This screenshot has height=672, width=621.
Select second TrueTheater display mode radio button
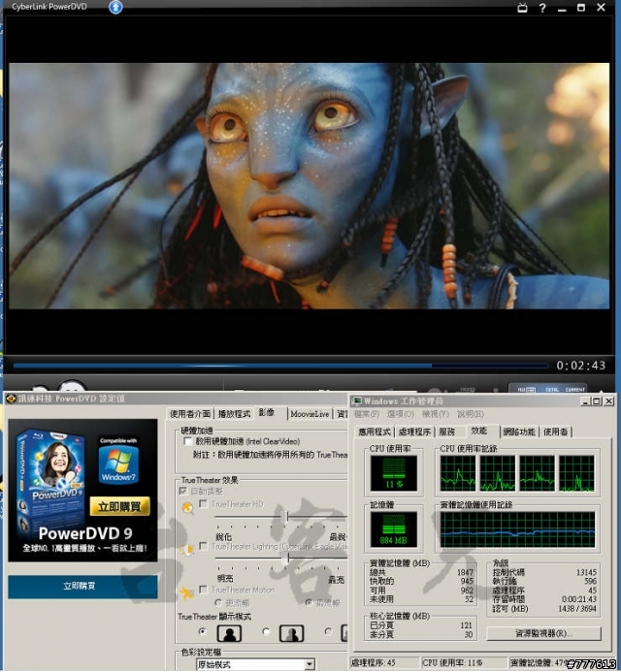266,631
